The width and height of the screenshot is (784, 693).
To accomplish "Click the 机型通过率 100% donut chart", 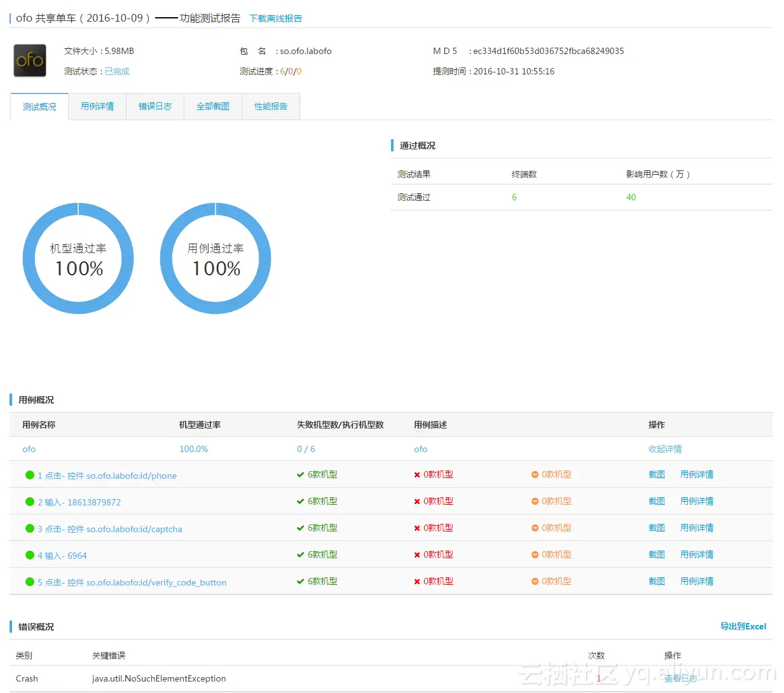I will (x=78, y=258).
